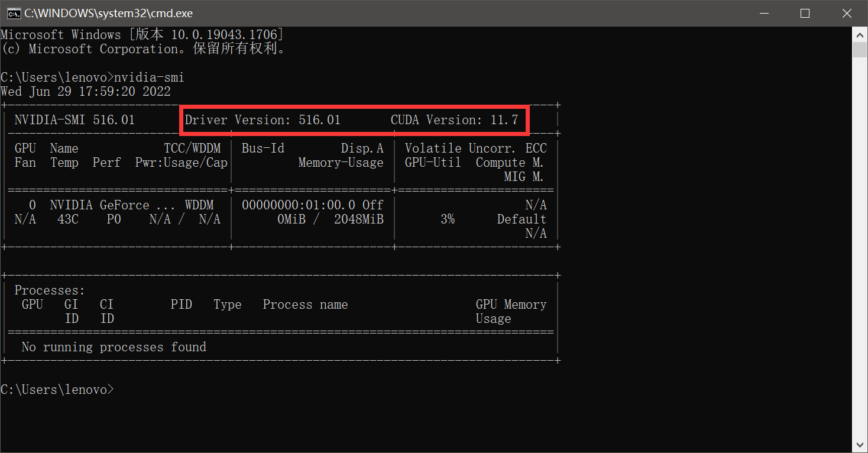Screen dimensions: 868x453
Task: Click the "TCC/WDDM" column header
Action: (x=192, y=148)
